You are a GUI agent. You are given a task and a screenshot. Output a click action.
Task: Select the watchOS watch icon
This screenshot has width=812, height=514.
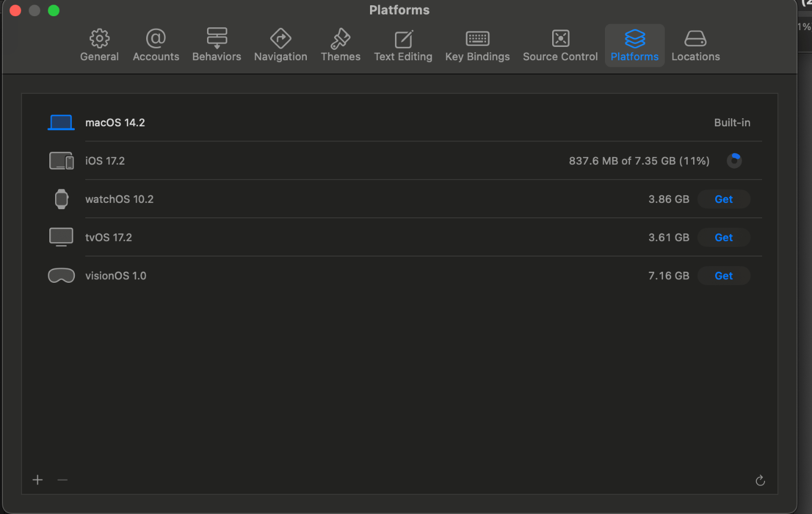click(61, 199)
